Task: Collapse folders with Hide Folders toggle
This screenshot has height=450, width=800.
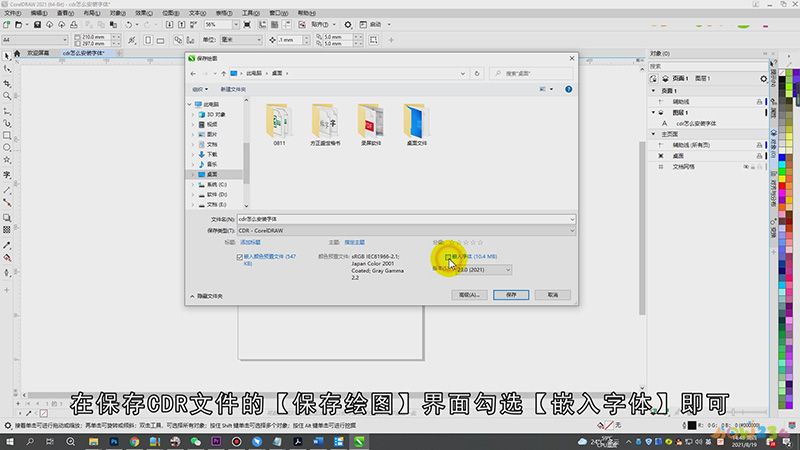Action: click(207, 296)
